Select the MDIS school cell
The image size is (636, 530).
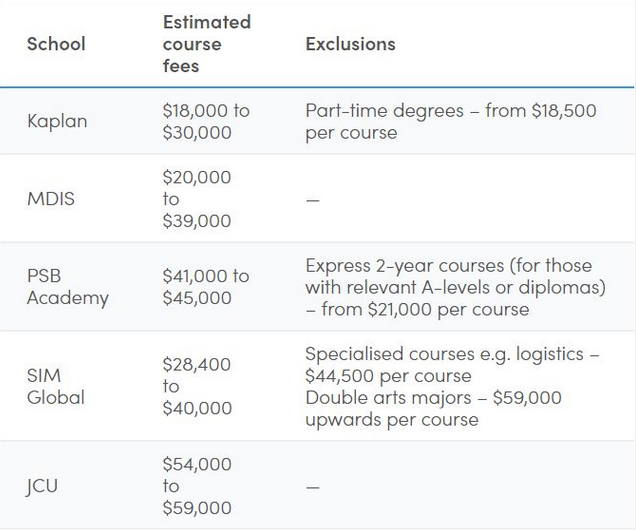tap(51, 199)
